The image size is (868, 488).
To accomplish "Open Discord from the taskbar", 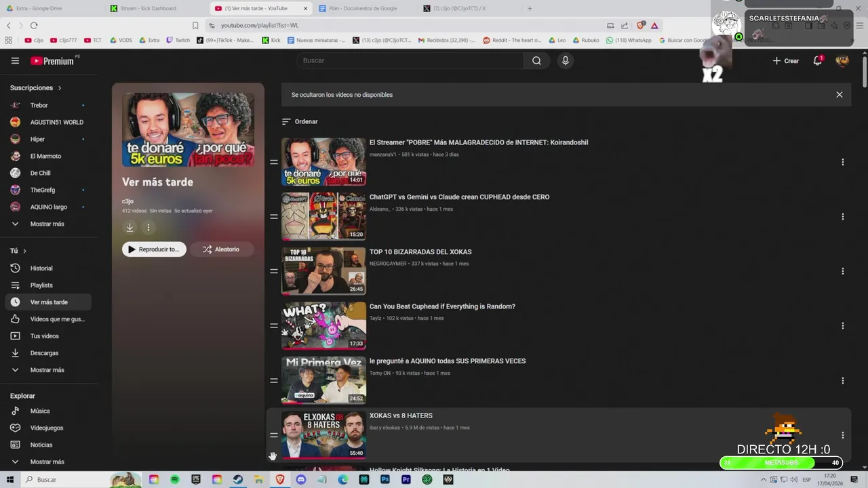I will (x=301, y=479).
